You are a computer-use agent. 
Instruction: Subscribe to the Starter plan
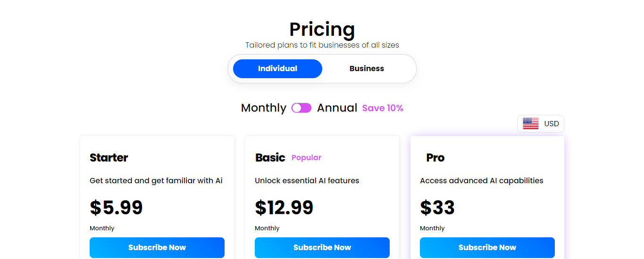(157, 248)
